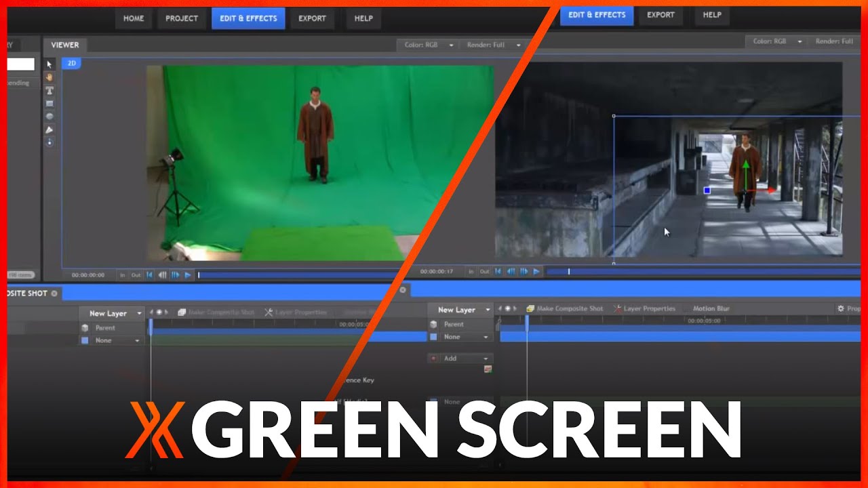Image resolution: width=868 pixels, height=488 pixels.
Task: Click Make Composite Shot in right timeline
Action: coord(564,308)
